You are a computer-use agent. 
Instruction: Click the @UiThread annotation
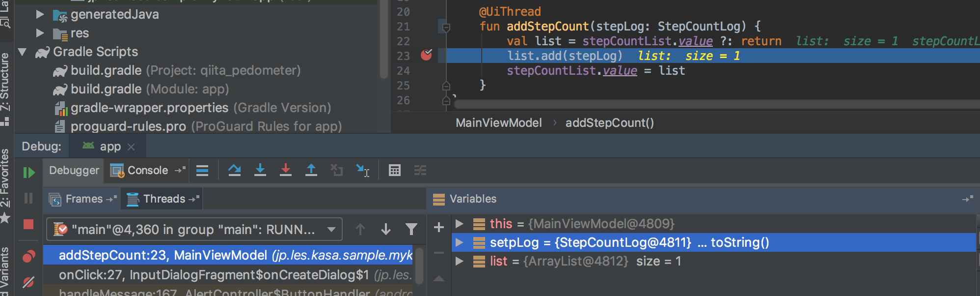pyautogui.click(x=510, y=11)
